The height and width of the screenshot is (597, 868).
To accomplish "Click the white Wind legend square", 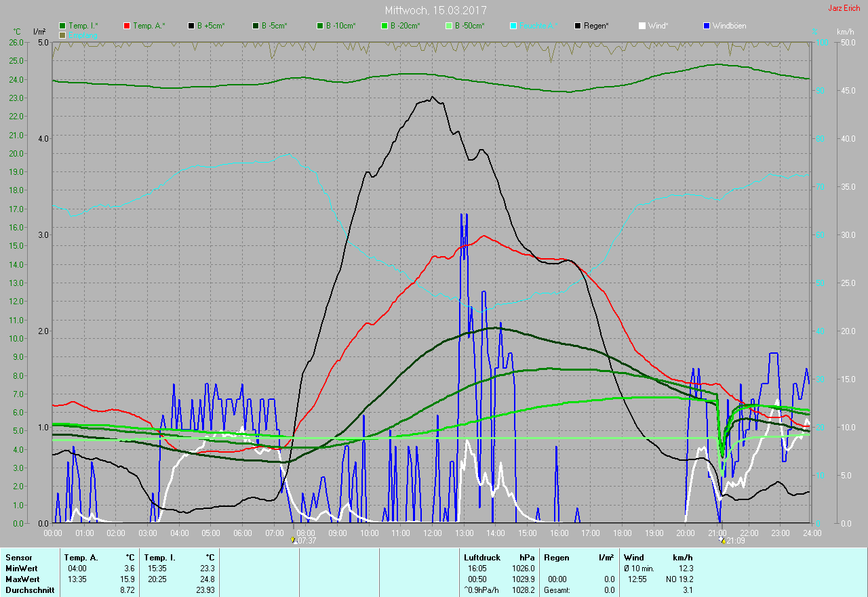I will 642,26.
